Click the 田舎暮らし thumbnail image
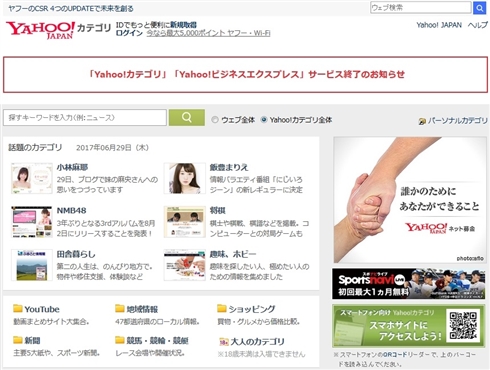This screenshot has height=370, width=490. (32, 265)
